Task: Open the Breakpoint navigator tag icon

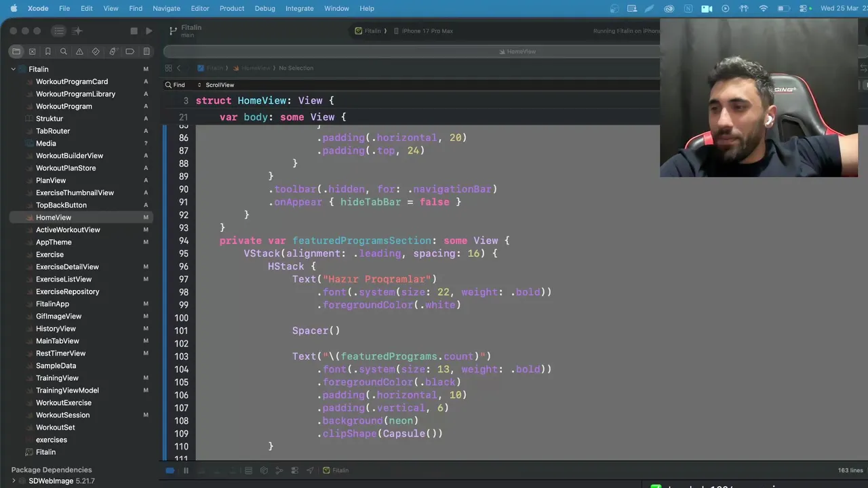Action: coord(130,52)
